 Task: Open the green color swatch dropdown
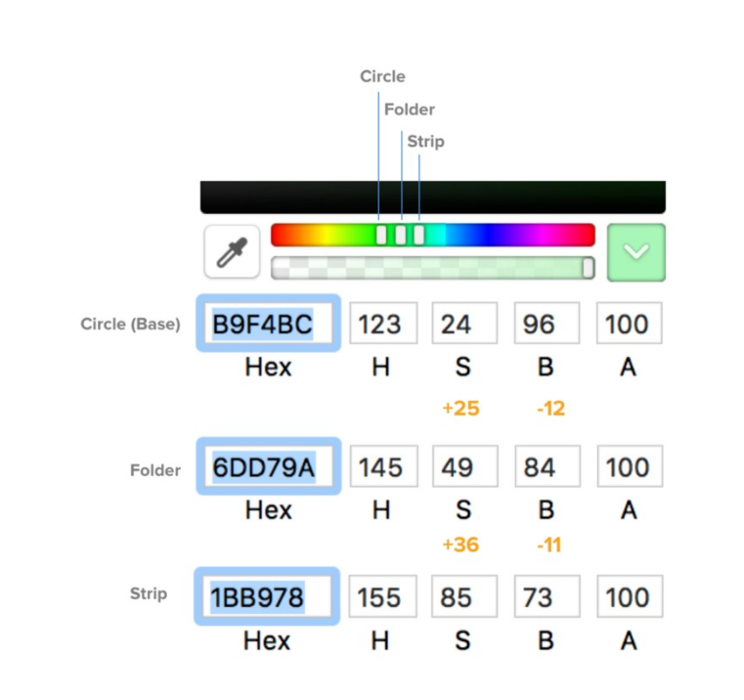(x=636, y=252)
